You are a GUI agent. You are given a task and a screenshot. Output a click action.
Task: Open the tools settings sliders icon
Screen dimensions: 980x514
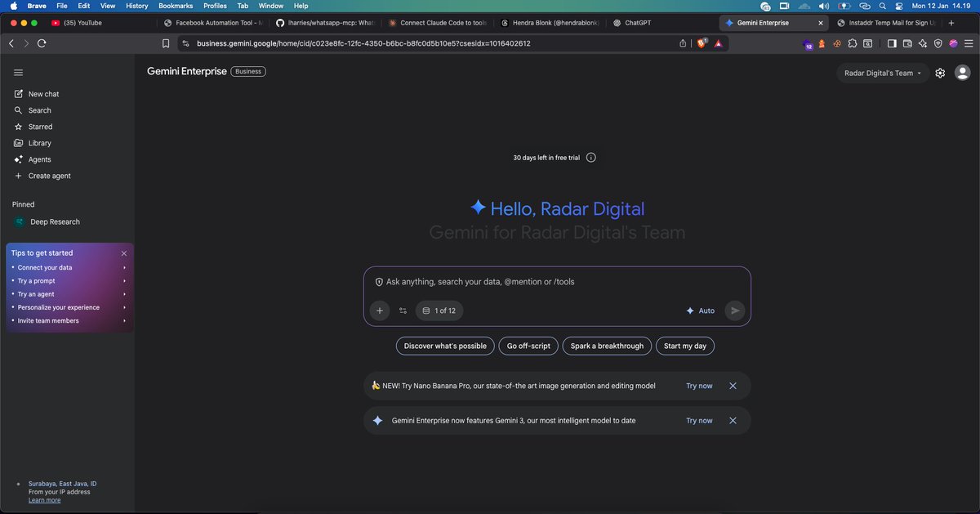pos(403,311)
